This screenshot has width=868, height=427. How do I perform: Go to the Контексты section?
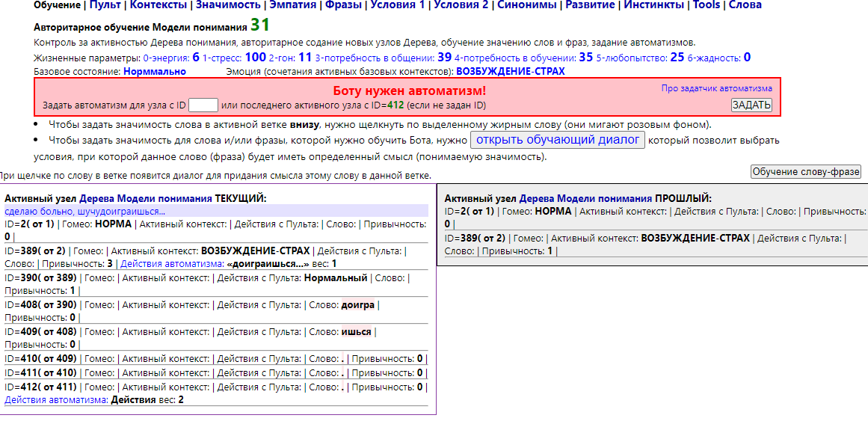click(x=158, y=5)
